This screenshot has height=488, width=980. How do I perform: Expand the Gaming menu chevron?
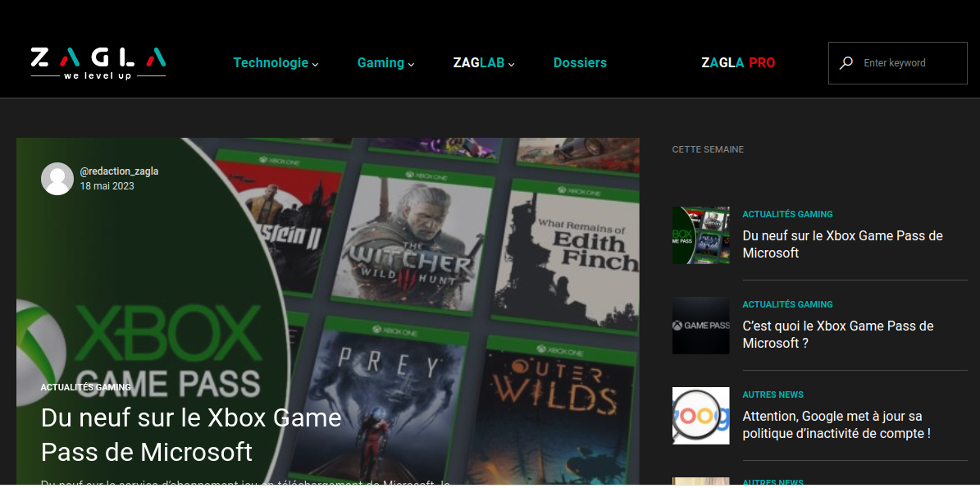click(411, 64)
